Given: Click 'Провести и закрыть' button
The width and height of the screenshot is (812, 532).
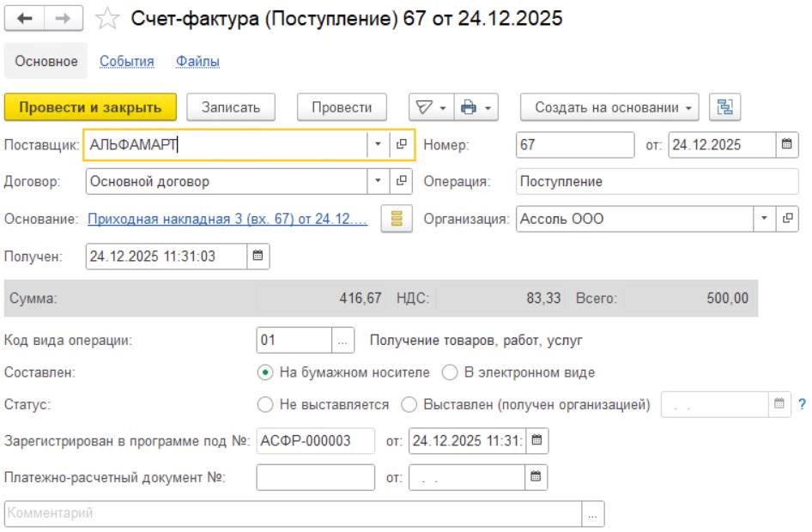Looking at the screenshot, I should click(x=91, y=107).
